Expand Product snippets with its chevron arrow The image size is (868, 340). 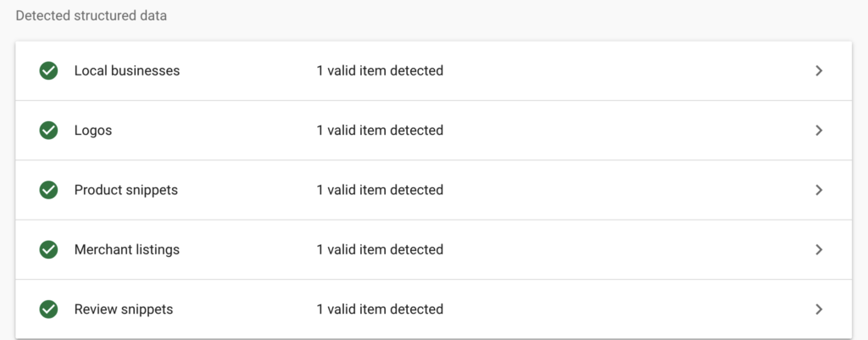820,190
